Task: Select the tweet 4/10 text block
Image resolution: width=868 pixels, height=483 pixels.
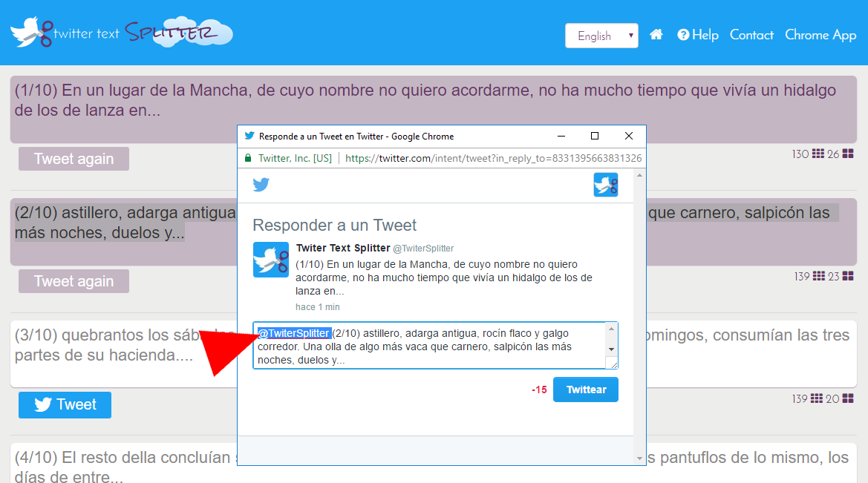Action: [434, 463]
